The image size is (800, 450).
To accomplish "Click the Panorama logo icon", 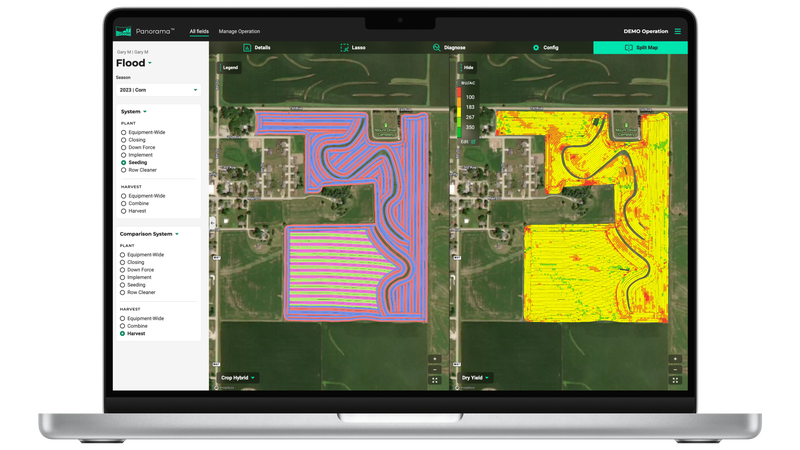I will pyautogui.click(x=123, y=31).
